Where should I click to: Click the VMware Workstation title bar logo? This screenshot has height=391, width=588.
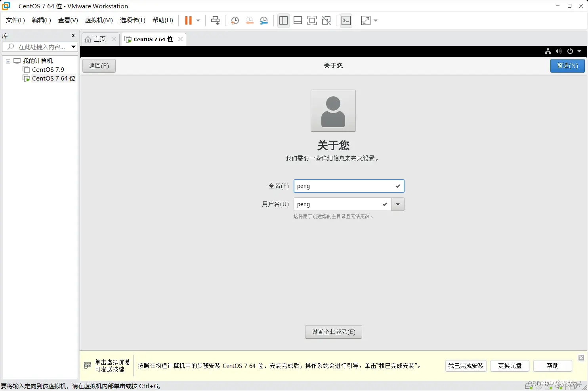6,6
